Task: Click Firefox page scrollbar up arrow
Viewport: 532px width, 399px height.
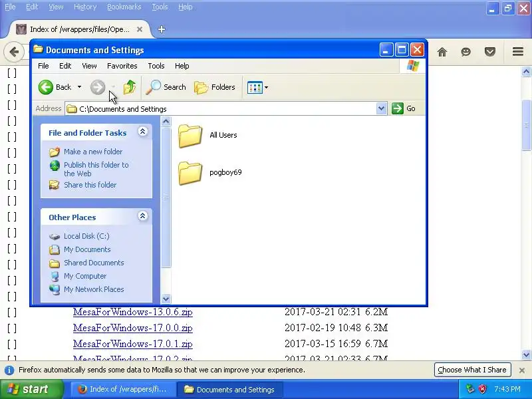Action: tap(526, 72)
